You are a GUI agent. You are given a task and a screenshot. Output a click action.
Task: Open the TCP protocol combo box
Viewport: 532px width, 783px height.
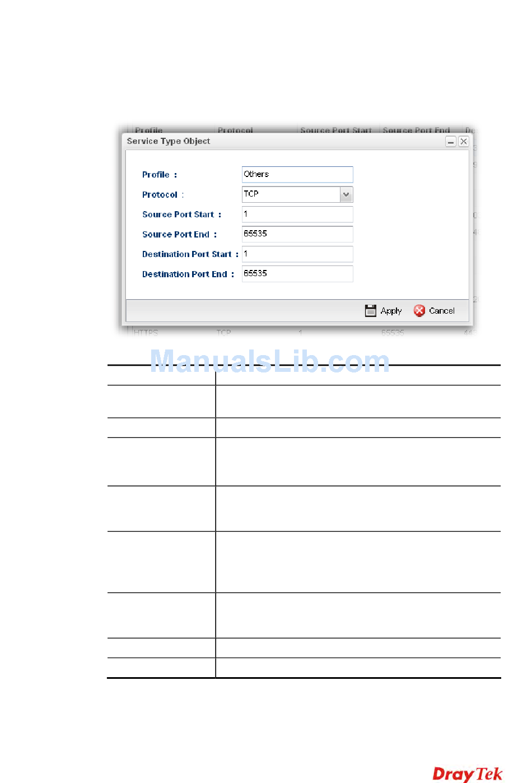point(291,194)
